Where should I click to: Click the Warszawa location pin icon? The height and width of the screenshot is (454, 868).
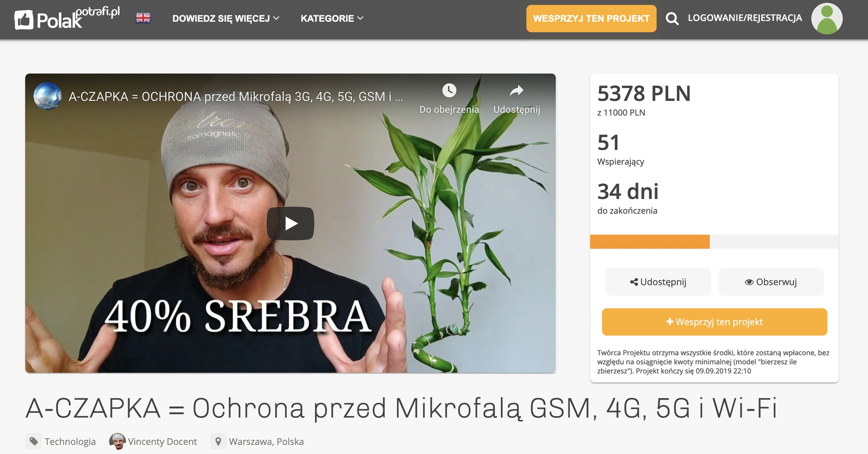(218, 441)
